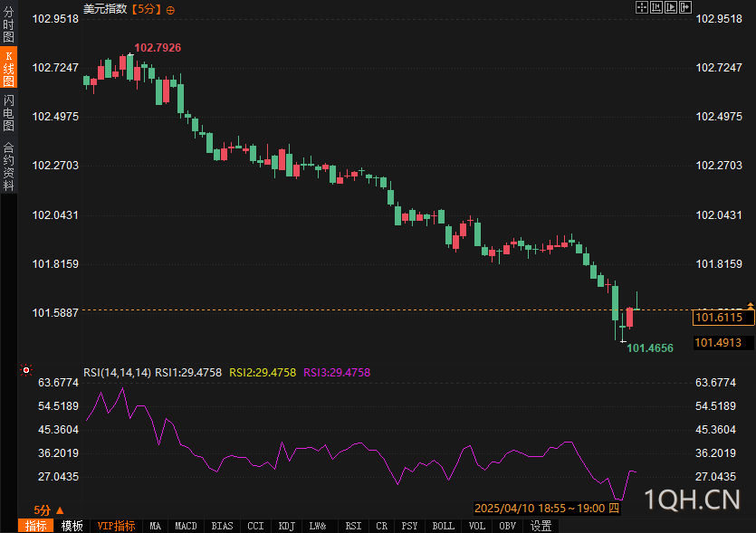The height and width of the screenshot is (533, 756).
Task: Click the 1QH.CN watermark logo
Action: click(692, 499)
